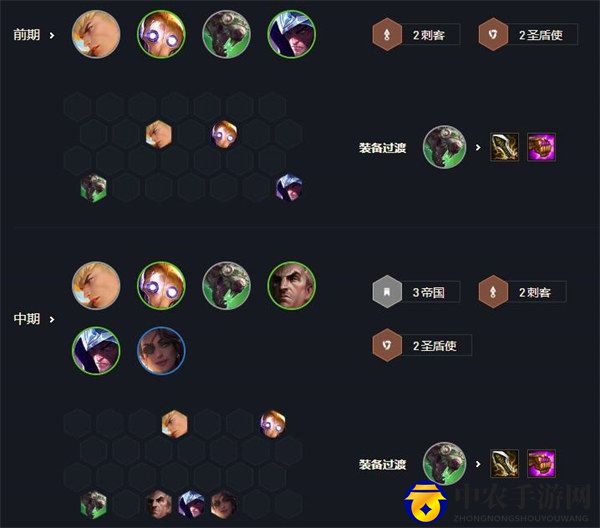Click the arrow beside upper 装备过渡 champion
The height and width of the screenshot is (528, 600).
[x=478, y=147]
